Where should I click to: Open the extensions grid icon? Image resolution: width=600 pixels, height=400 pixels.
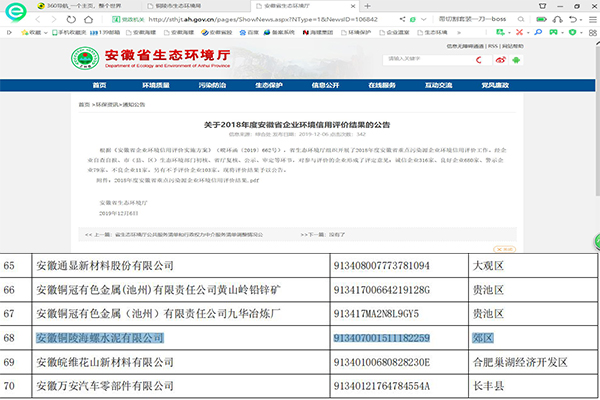[593, 33]
